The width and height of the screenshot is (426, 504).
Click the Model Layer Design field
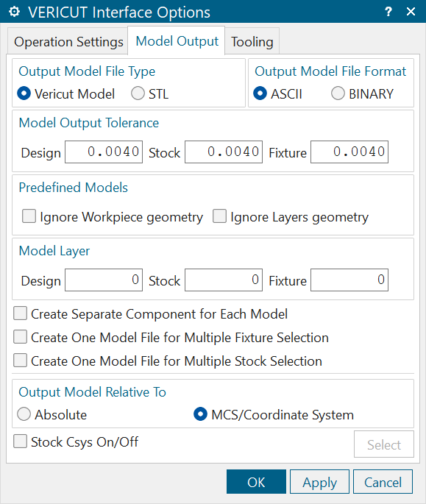[x=104, y=280]
